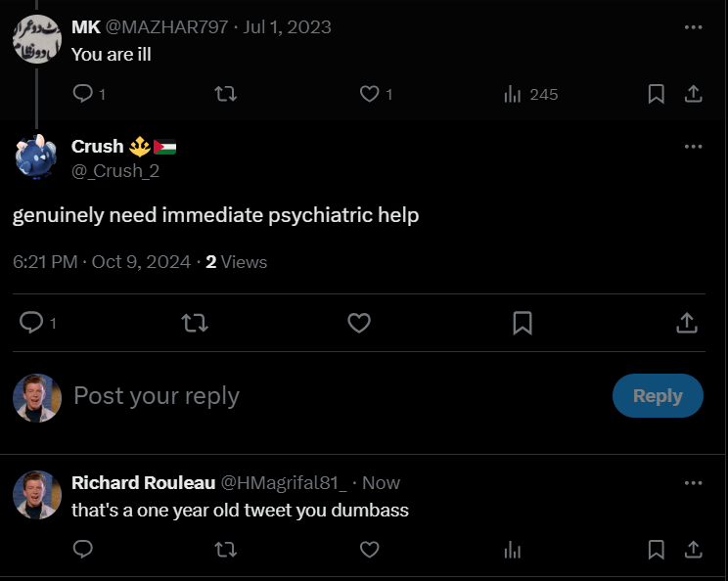This screenshot has height=581, width=728.
Task: Open more options for MK's tweet
Action: 693,27
